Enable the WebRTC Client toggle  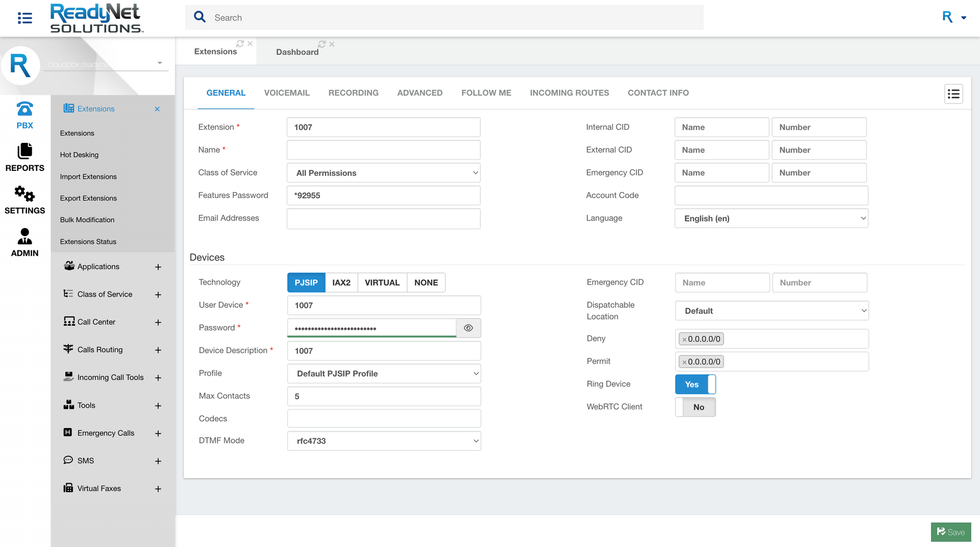pos(695,407)
